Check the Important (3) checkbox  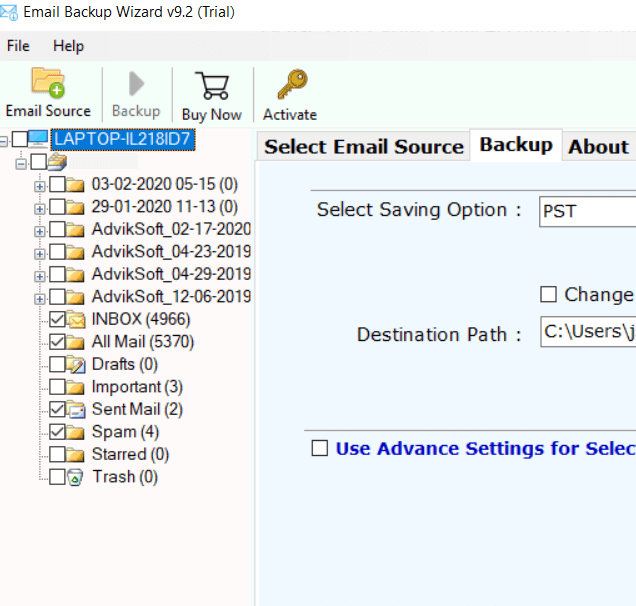pos(57,387)
